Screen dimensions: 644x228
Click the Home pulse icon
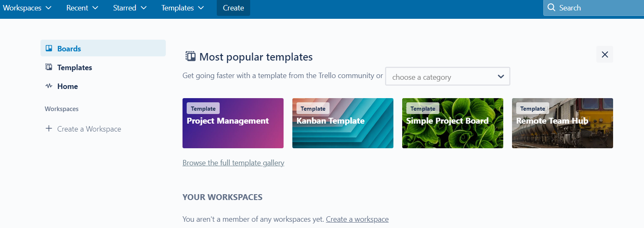pyautogui.click(x=49, y=86)
